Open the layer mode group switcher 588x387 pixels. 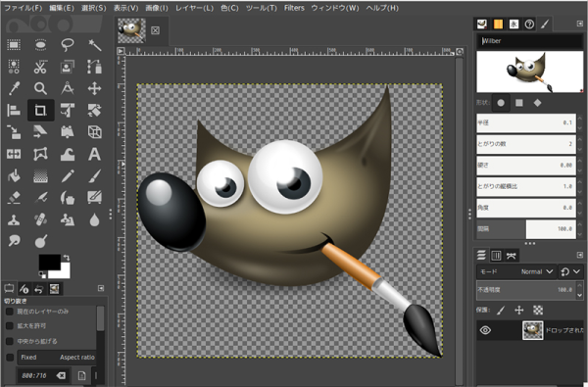coord(570,271)
